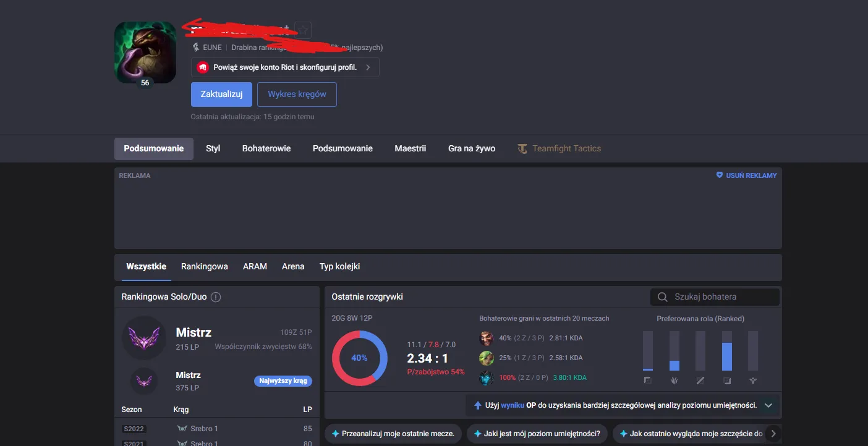Click the jungle role icon
The image size is (868, 446).
674,381
